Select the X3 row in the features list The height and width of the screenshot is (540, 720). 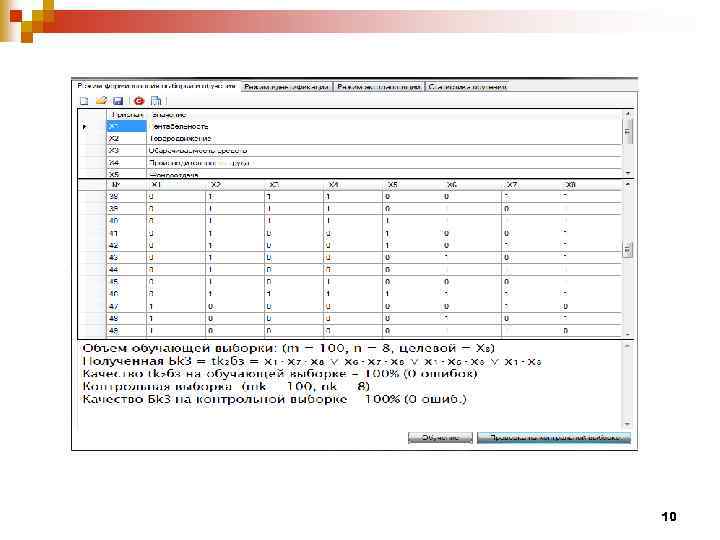click(350, 151)
